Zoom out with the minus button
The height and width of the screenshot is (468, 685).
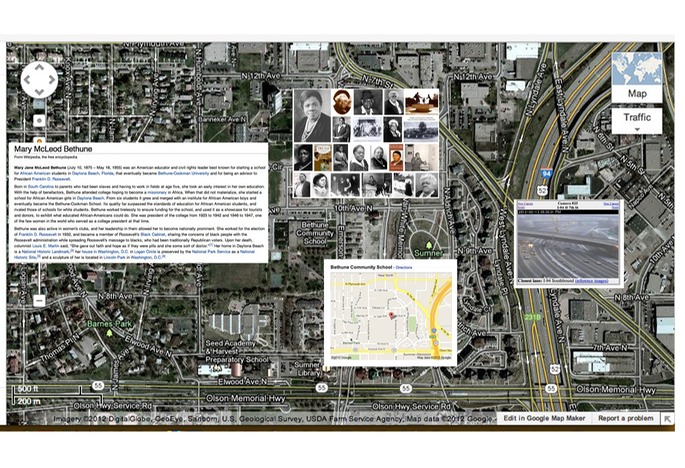tap(39, 301)
